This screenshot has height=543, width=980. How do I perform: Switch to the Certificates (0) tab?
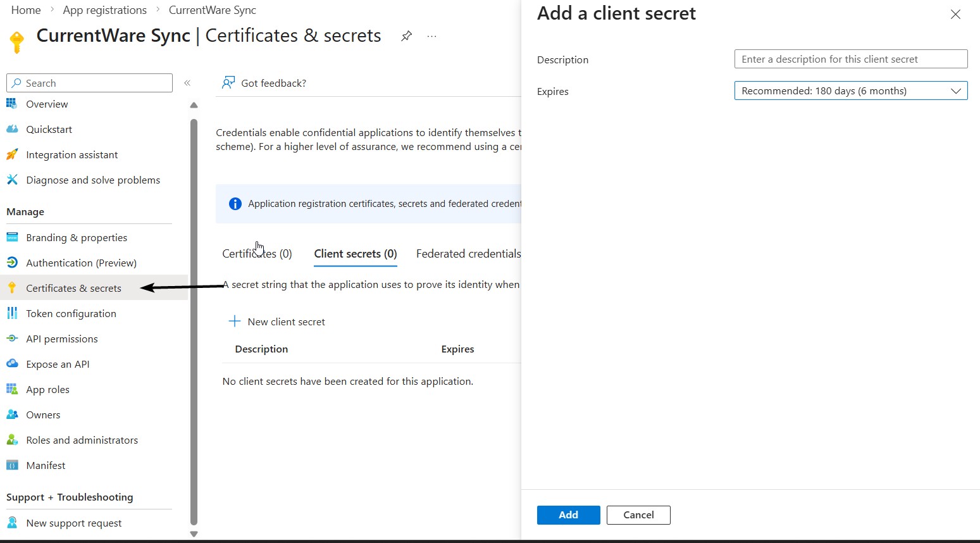coord(257,254)
